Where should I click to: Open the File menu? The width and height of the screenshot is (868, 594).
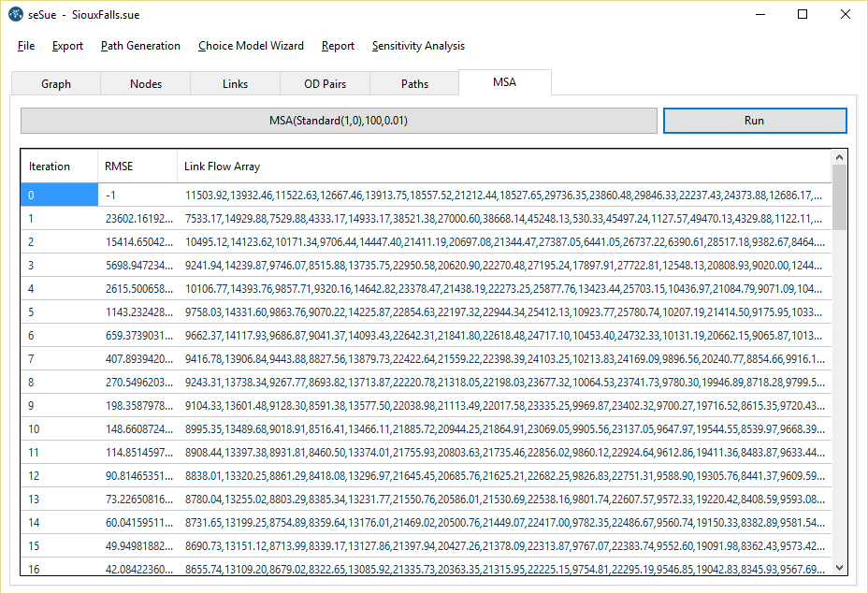26,46
